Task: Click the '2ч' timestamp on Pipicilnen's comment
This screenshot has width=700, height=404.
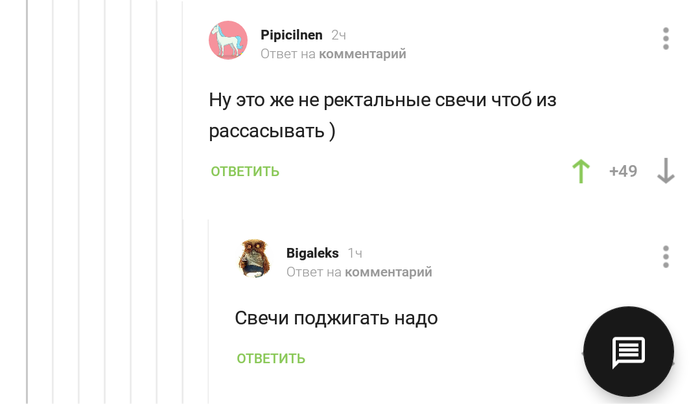Action: [339, 35]
